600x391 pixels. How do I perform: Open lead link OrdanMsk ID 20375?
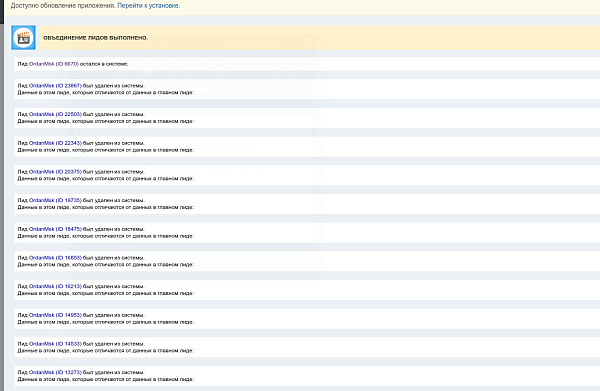coord(55,172)
